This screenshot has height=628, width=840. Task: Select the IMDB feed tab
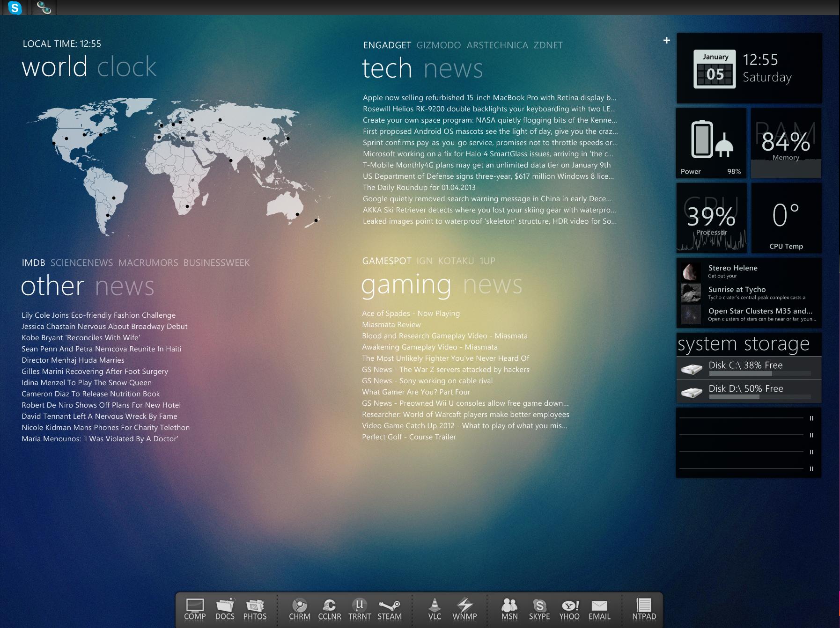[34, 263]
